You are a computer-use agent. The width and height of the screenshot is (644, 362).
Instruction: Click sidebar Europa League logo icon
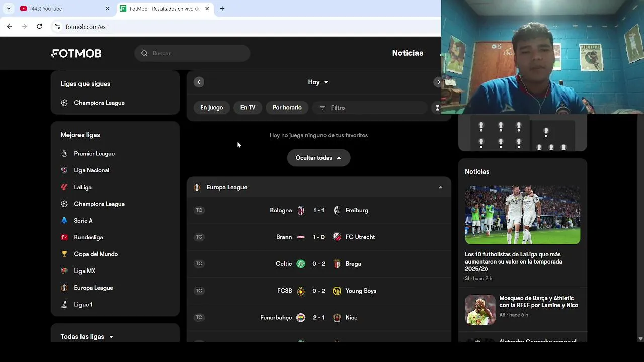(64, 288)
